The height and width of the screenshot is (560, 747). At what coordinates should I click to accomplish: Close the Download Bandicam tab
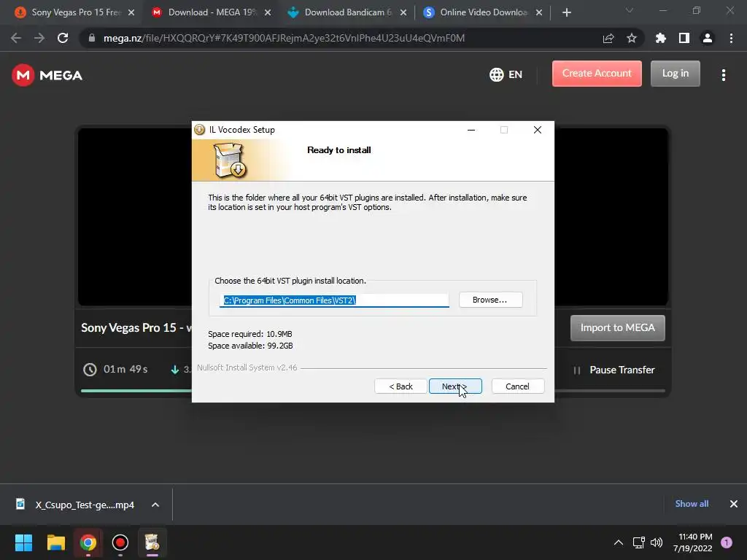click(x=403, y=12)
